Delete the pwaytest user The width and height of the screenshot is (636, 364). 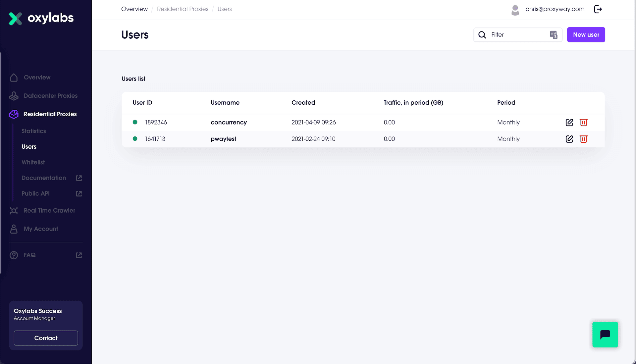coord(584,139)
